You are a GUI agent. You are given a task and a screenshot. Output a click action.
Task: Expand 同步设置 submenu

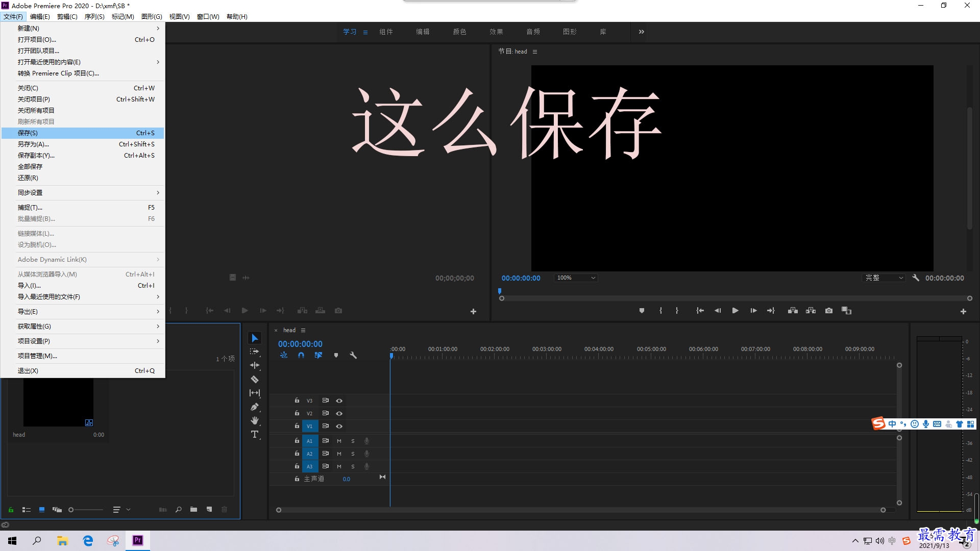(83, 192)
